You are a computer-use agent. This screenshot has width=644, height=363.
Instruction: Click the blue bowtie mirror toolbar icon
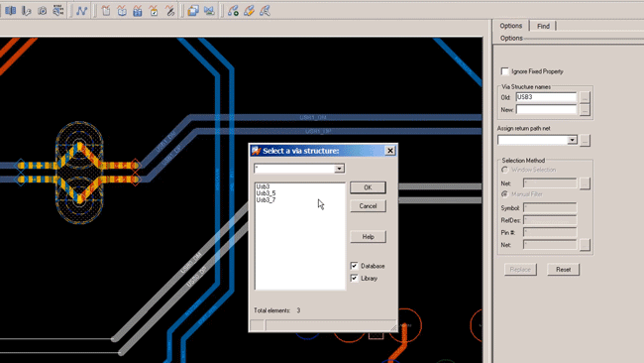tap(209, 11)
